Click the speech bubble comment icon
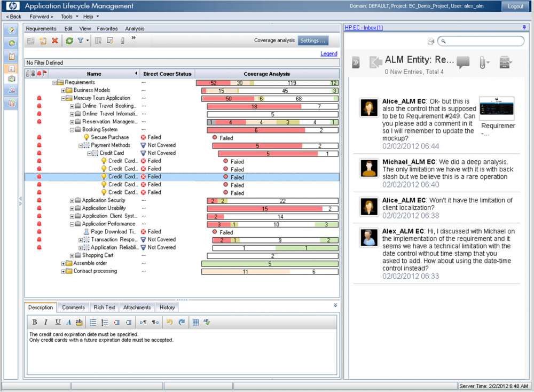 [x=463, y=62]
